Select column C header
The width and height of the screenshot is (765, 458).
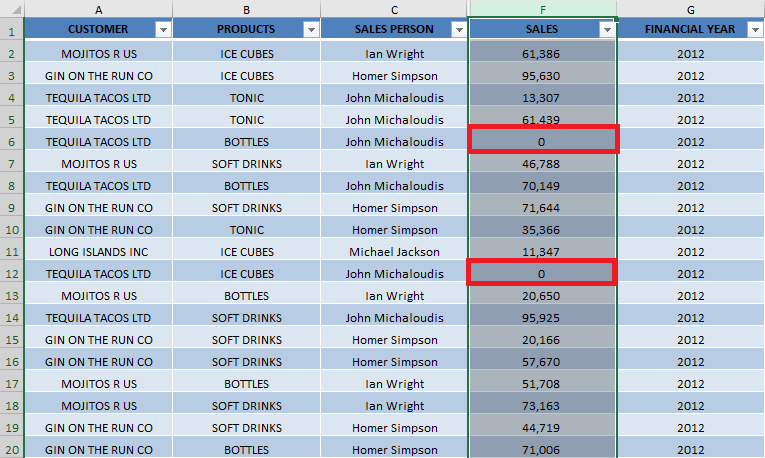pos(394,9)
